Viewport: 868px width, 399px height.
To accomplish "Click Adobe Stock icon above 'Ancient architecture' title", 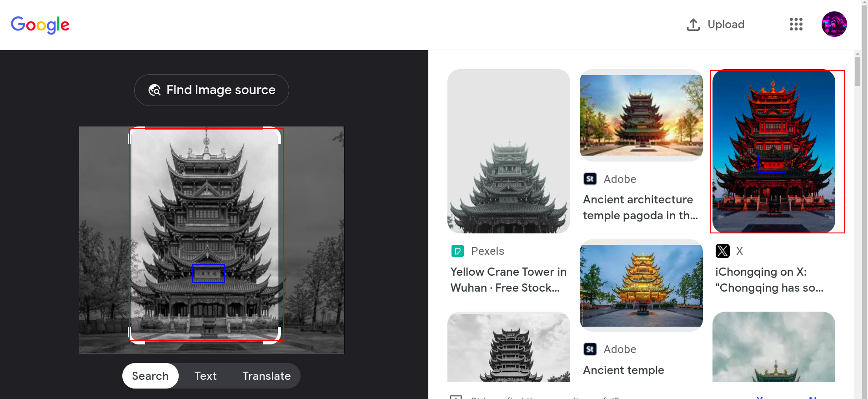I will pyautogui.click(x=590, y=179).
